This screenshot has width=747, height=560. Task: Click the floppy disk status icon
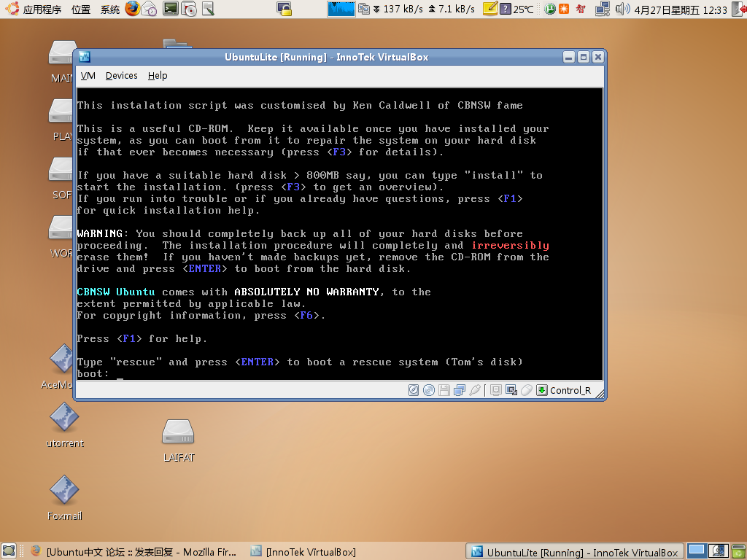pos(444,391)
